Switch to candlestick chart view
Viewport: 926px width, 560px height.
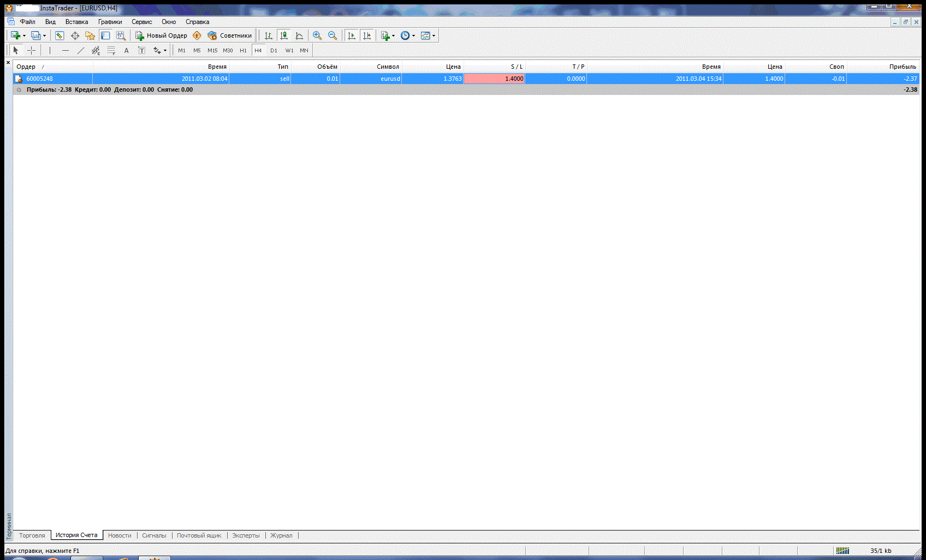point(284,35)
